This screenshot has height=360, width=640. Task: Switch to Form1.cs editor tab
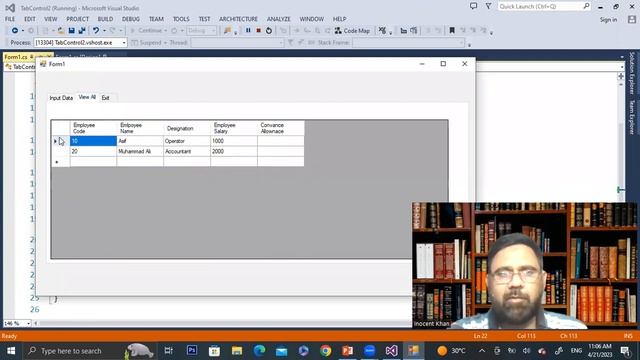16,57
